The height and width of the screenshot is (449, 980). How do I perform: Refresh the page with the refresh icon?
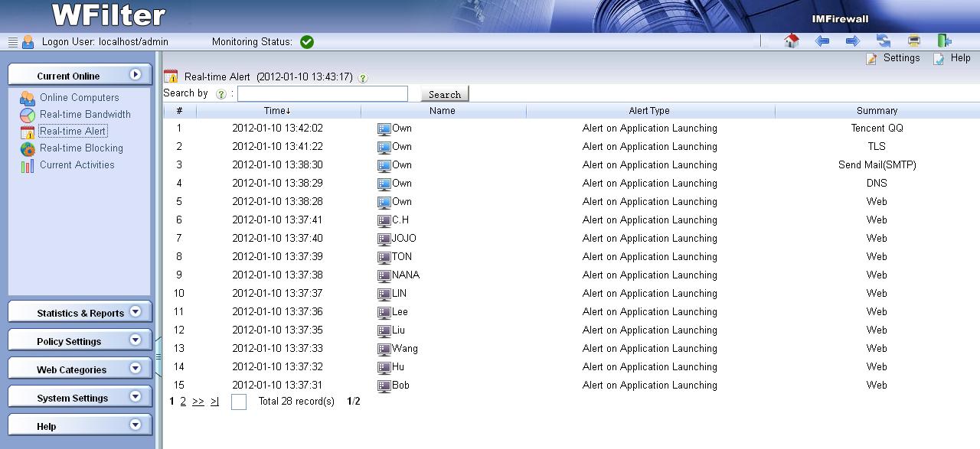tap(884, 41)
